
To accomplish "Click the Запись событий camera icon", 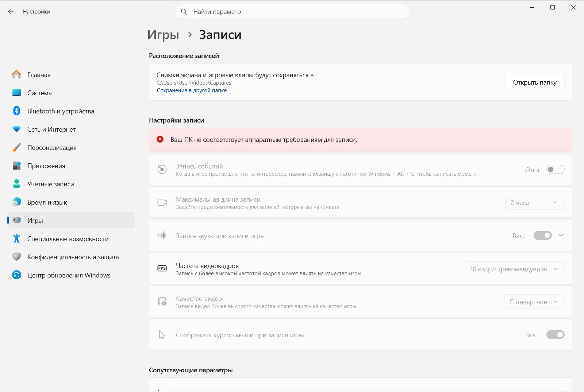I will point(162,169).
